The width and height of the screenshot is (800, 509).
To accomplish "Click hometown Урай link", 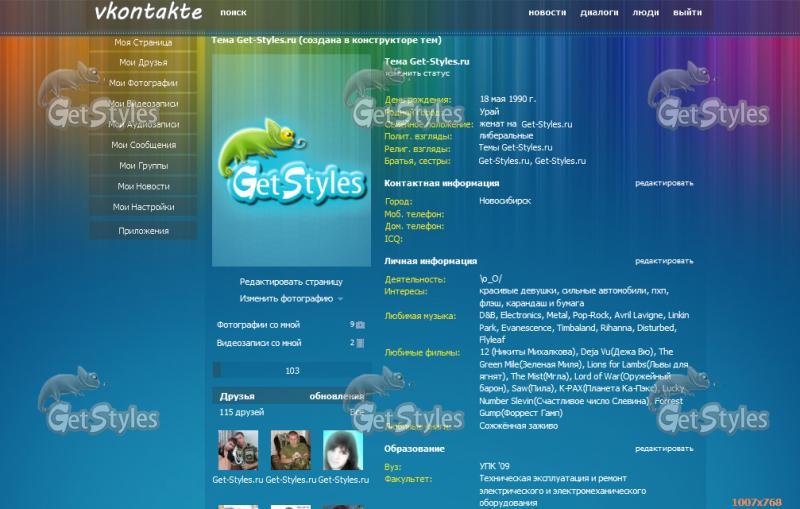I will click(489, 112).
